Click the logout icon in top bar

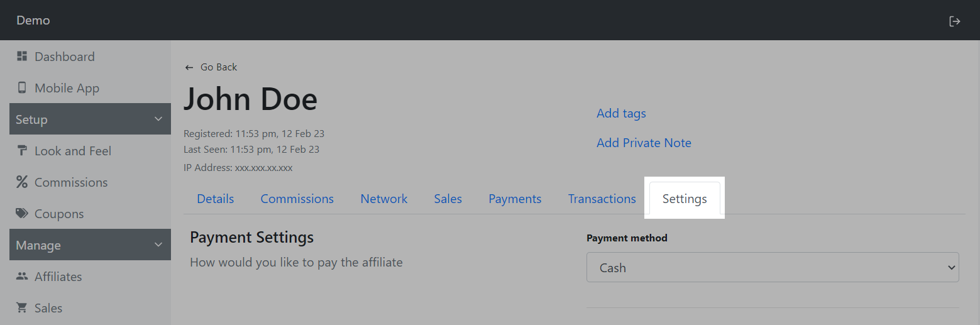[954, 21]
